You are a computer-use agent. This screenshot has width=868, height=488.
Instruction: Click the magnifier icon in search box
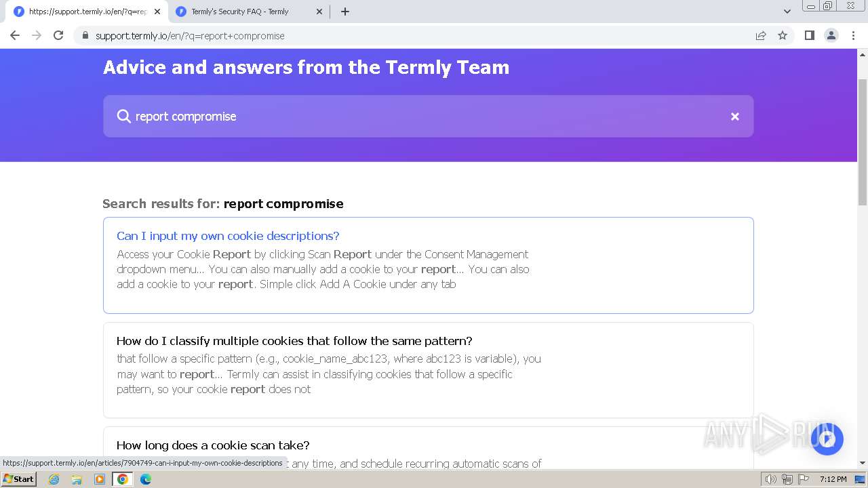point(123,117)
